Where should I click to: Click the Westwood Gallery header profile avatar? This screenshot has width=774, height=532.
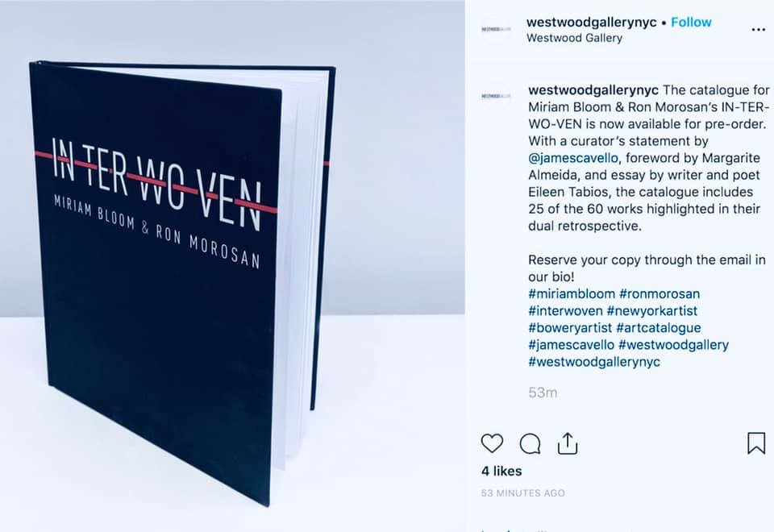pyautogui.click(x=496, y=30)
